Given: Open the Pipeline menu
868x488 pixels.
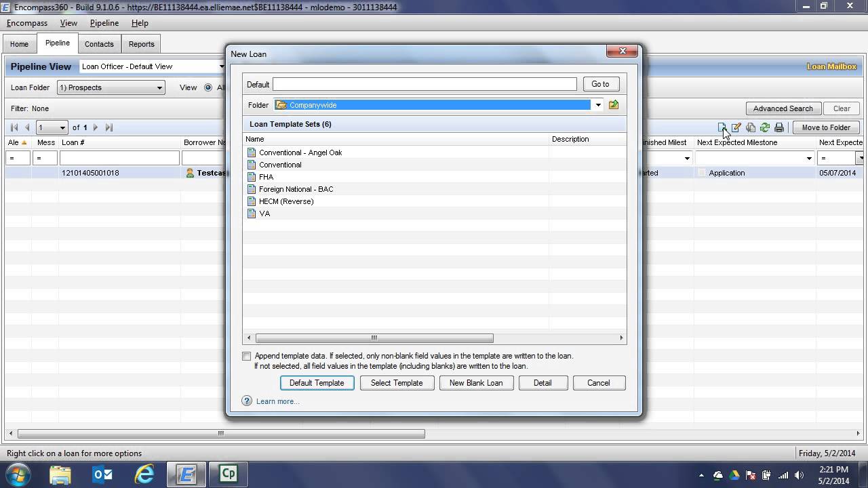Looking at the screenshot, I should coord(104,23).
